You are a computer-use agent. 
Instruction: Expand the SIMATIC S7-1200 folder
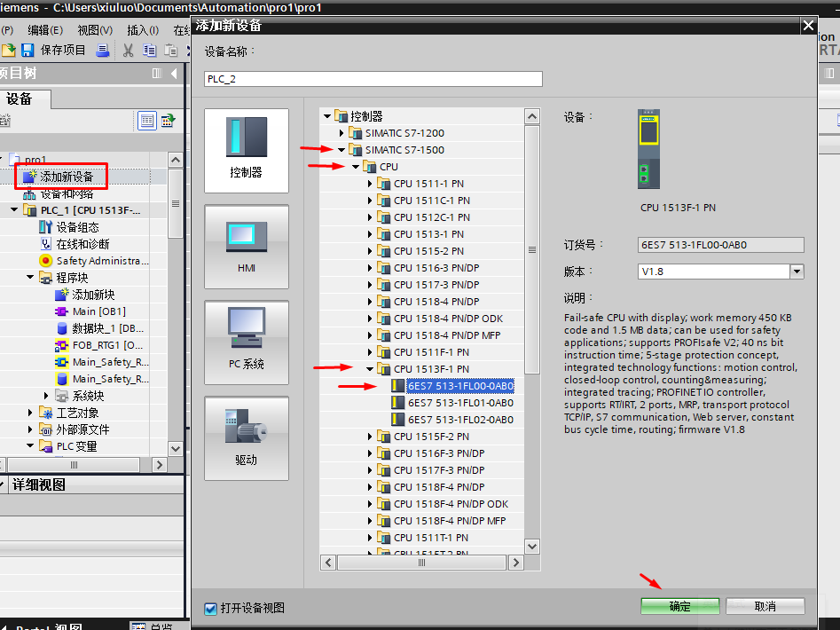342,133
